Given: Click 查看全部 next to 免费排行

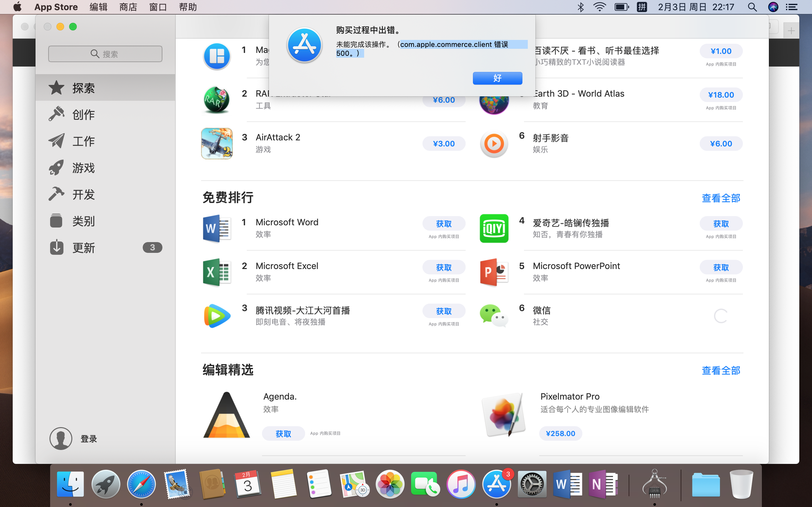Looking at the screenshot, I should [x=721, y=198].
